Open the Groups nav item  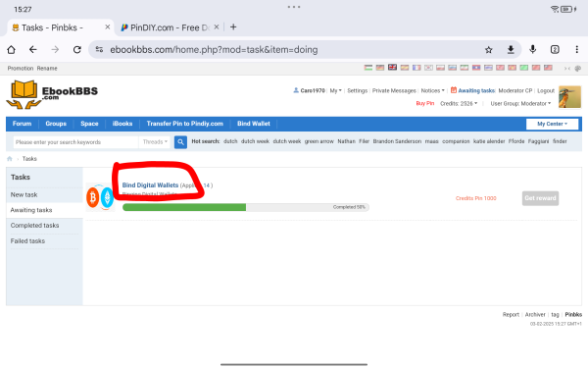(x=56, y=124)
